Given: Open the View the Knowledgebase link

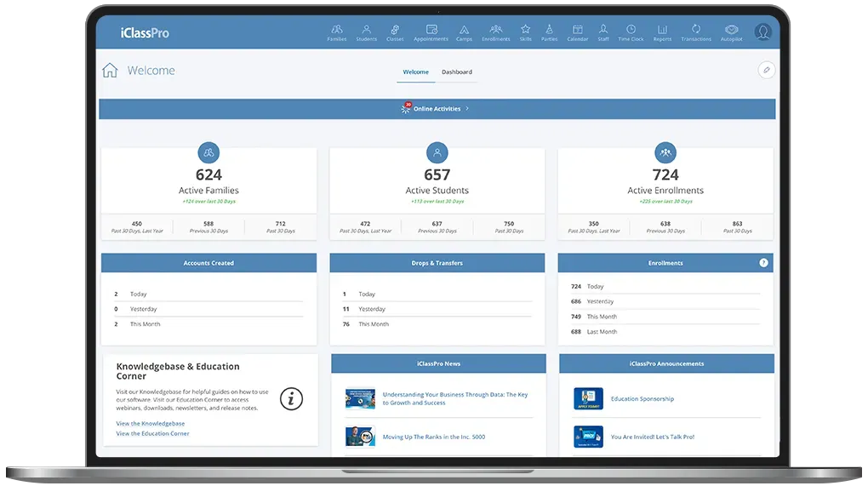Looking at the screenshot, I should click(x=151, y=424).
